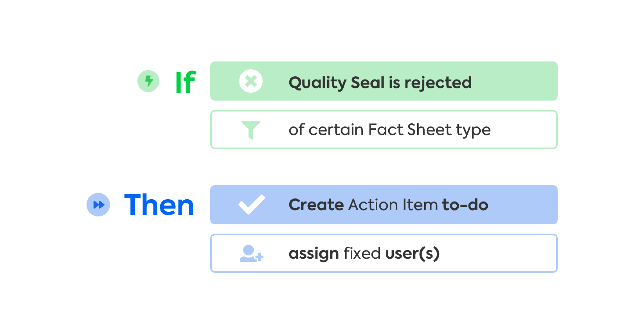644x334 pixels.
Task: Choose the "Create Action Item to-do" action text
Action: tap(388, 205)
